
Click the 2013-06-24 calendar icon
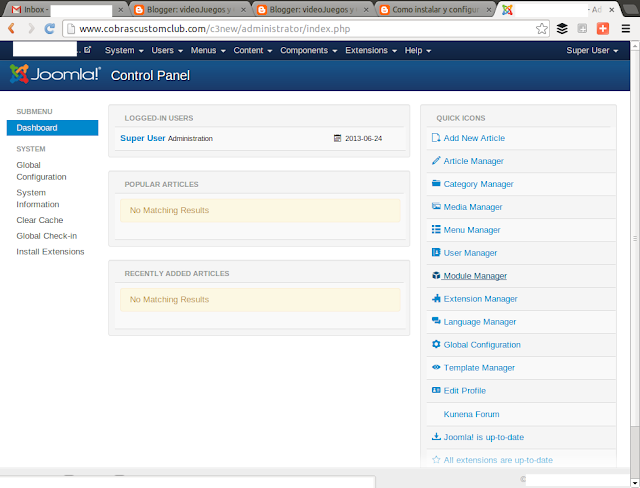337,138
